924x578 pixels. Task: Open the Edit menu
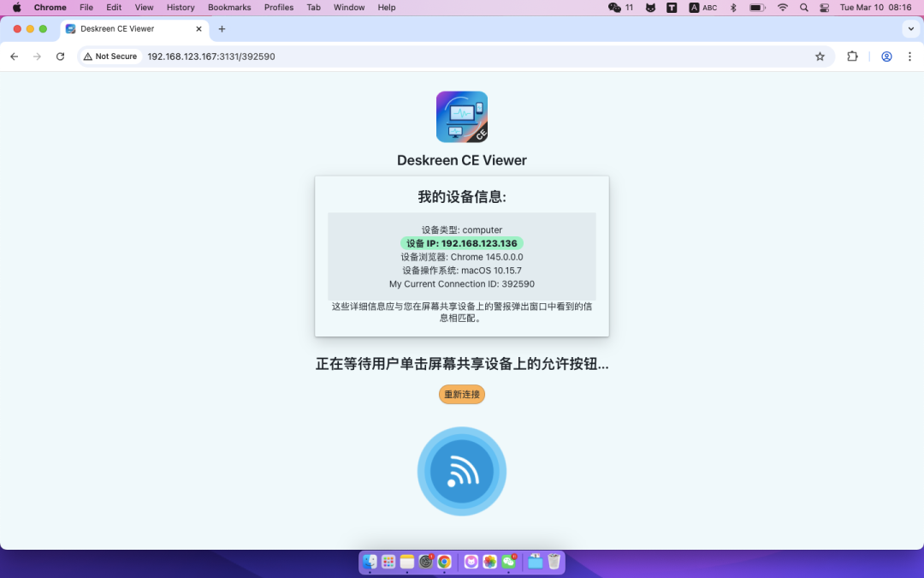point(114,8)
